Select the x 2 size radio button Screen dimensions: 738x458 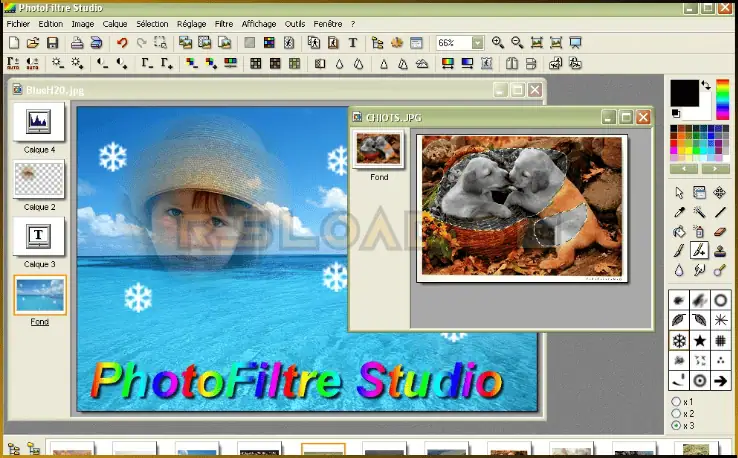[x=676, y=413]
